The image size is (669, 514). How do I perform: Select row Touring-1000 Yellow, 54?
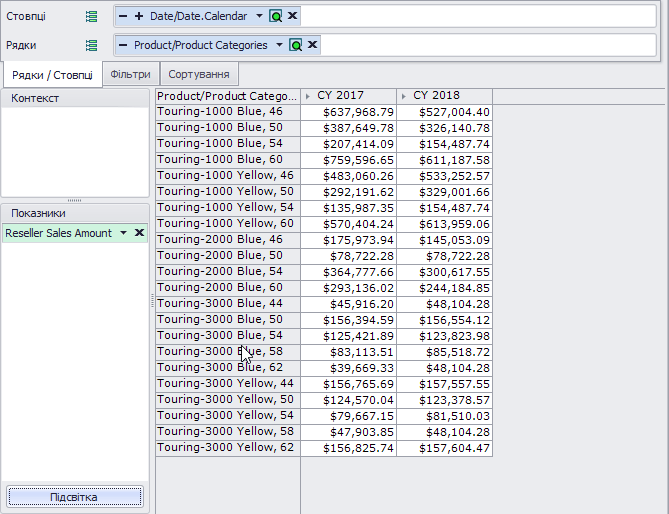point(228,208)
